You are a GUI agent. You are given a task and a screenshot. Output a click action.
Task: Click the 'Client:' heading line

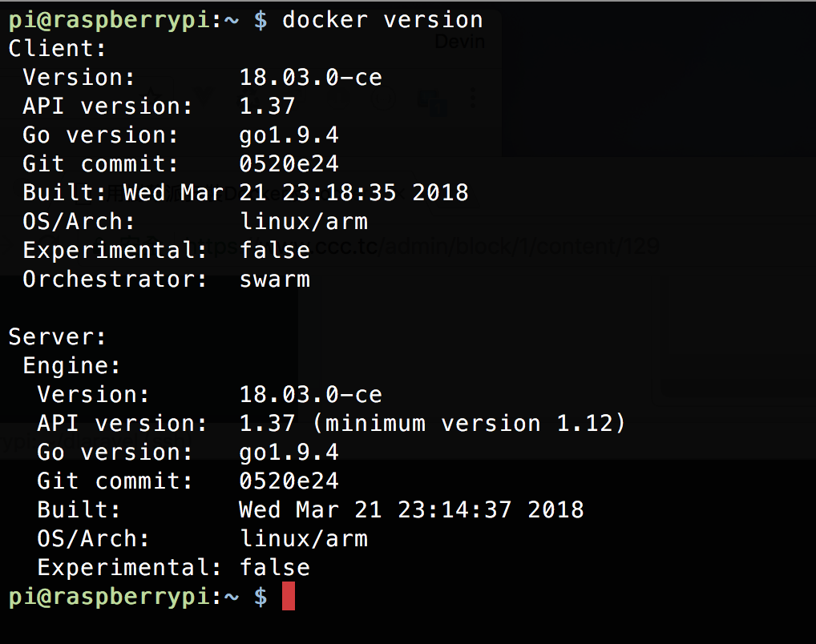(57, 49)
